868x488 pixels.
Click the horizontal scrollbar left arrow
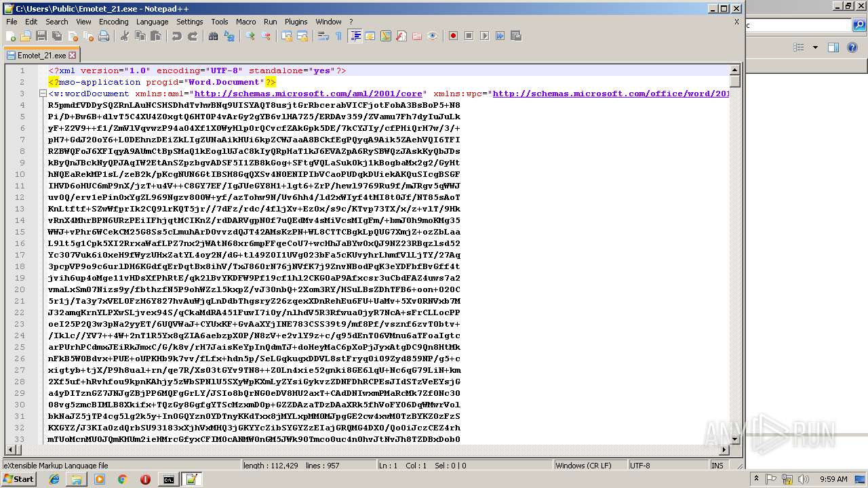(9, 449)
